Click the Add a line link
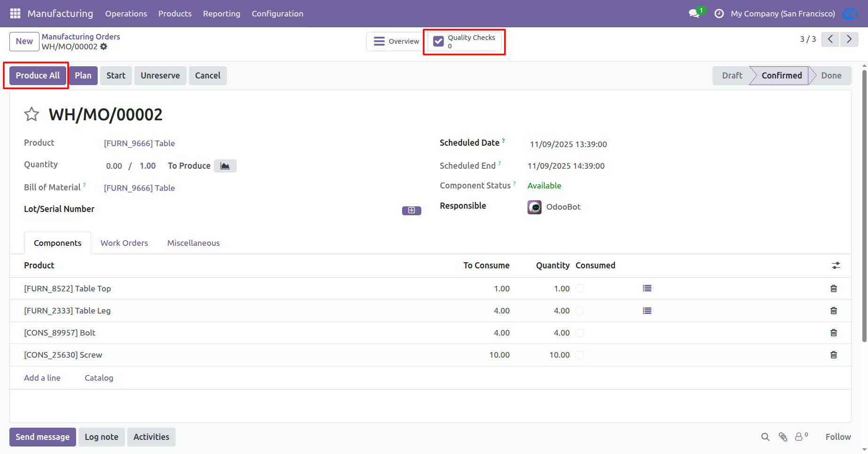The image size is (868, 454). point(42,378)
